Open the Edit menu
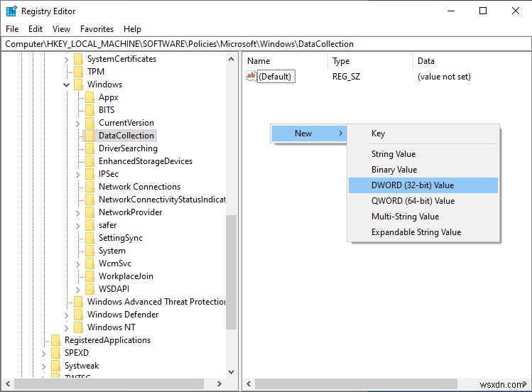 [x=36, y=29]
